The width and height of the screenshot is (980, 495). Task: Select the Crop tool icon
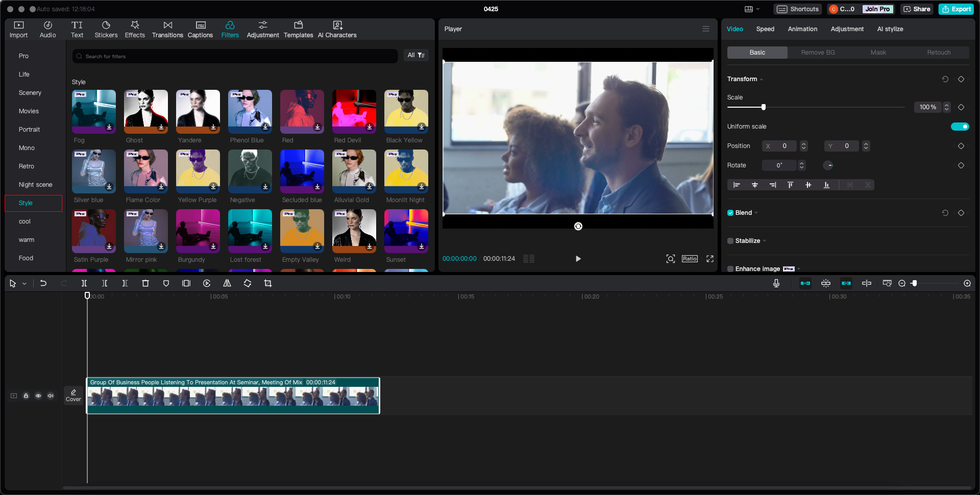[268, 283]
